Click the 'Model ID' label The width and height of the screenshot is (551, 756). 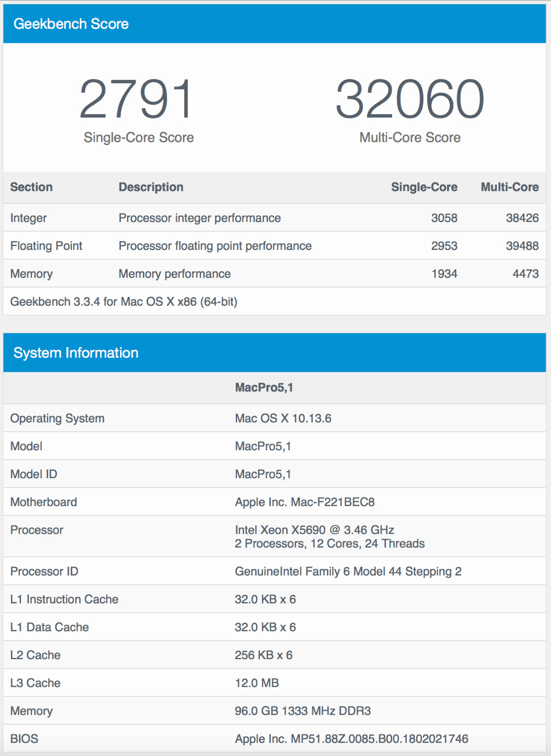[34, 474]
